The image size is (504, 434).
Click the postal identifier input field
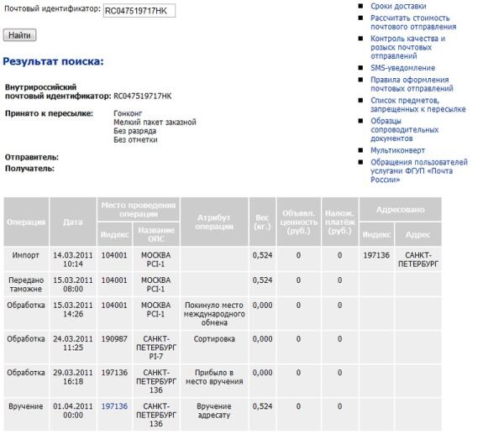click(x=138, y=13)
